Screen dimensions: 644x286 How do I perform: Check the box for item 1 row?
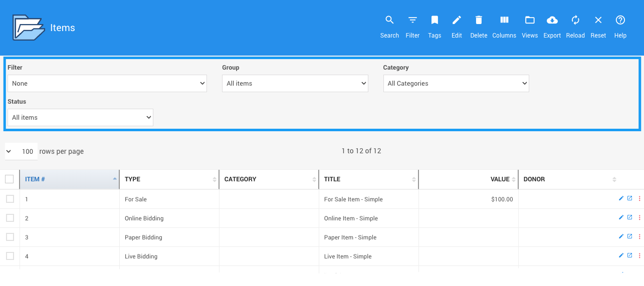pos(10,199)
